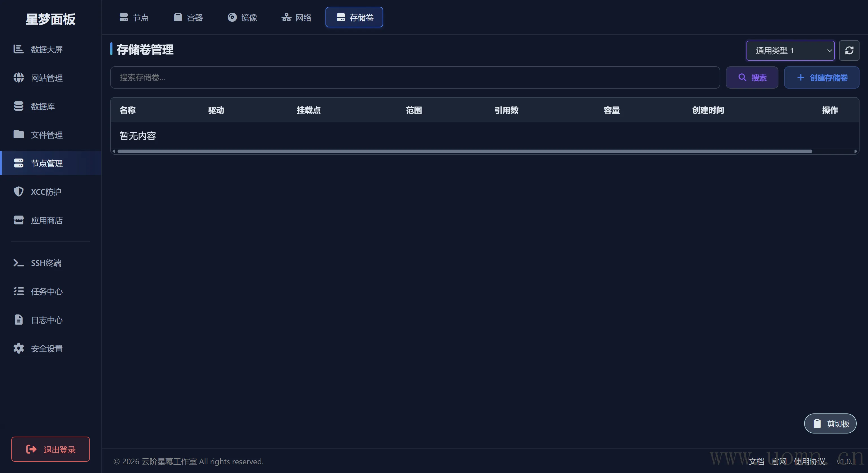Switch to the 镜像 tab
The width and height of the screenshot is (868, 473).
(242, 17)
